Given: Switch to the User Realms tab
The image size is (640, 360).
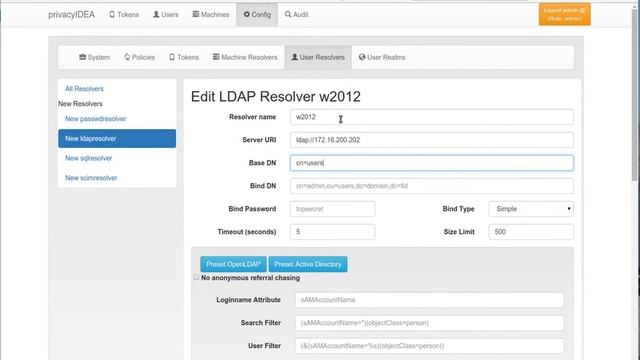Looking at the screenshot, I should coord(382,58).
